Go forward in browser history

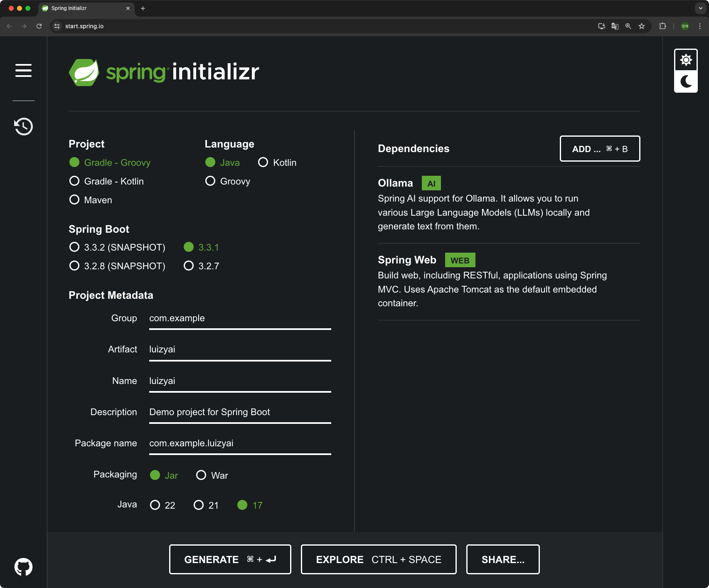click(24, 26)
